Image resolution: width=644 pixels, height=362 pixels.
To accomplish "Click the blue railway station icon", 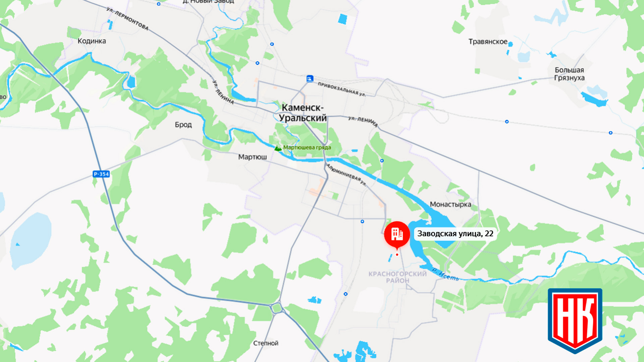I will (310, 79).
